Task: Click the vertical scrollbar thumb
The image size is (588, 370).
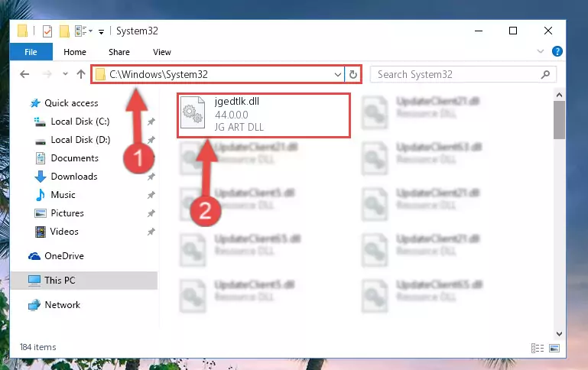Action: tap(559, 120)
